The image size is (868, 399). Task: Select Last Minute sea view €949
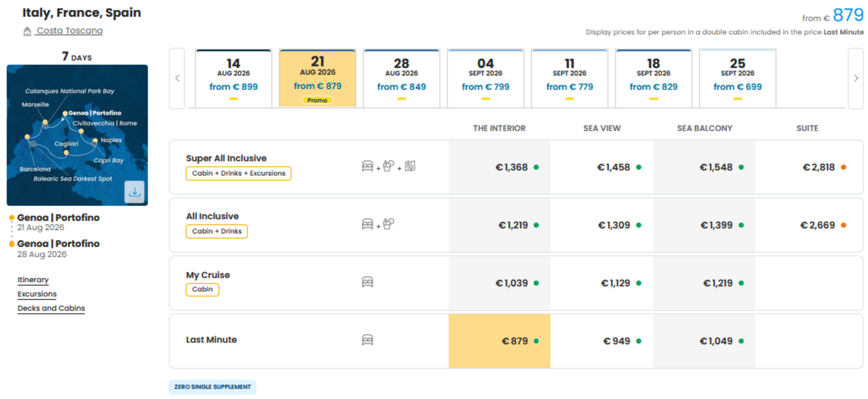[x=602, y=341]
